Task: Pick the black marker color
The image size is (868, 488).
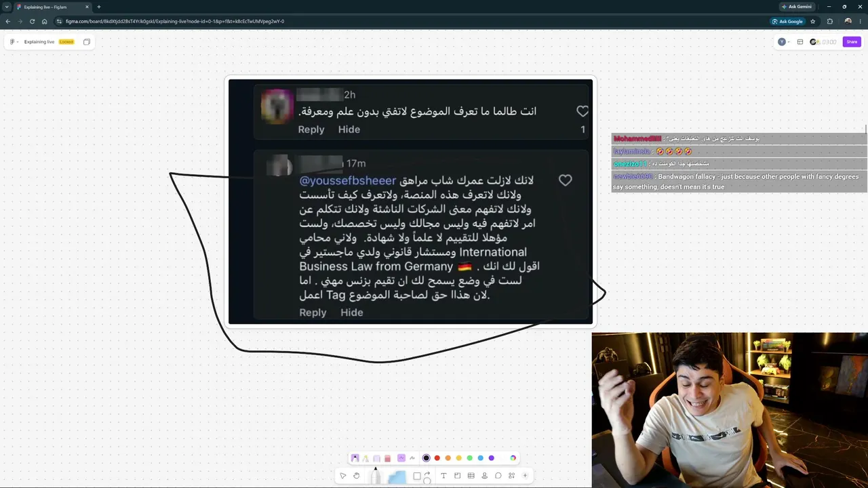Action: [x=427, y=458]
